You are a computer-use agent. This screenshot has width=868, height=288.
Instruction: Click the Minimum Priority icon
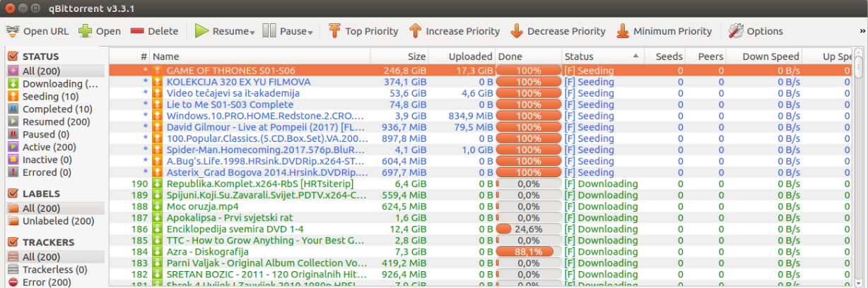click(x=623, y=31)
